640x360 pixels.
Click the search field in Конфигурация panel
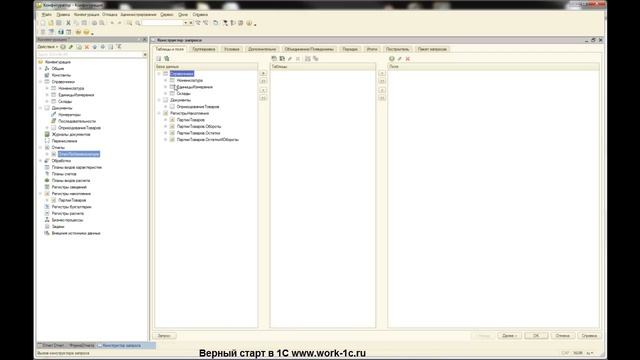click(x=90, y=54)
